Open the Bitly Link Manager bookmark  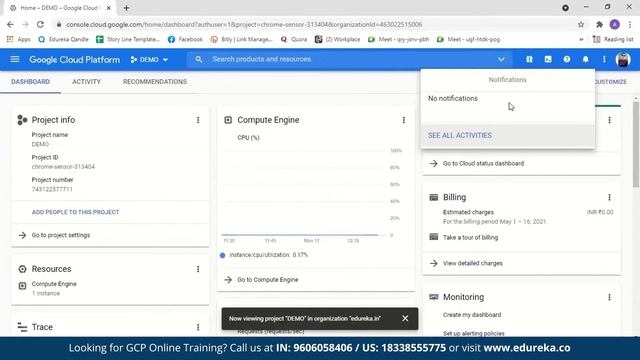coord(242,39)
